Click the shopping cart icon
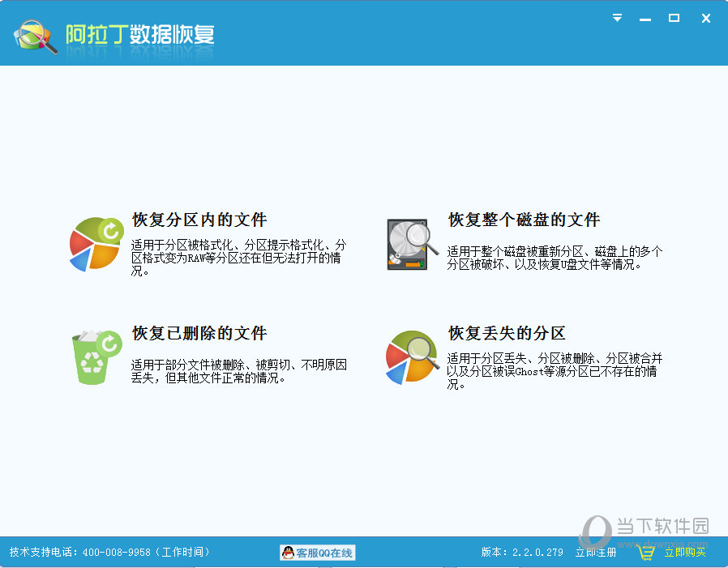The width and height of the screenshot is (728, 568). tap(647, 553)
